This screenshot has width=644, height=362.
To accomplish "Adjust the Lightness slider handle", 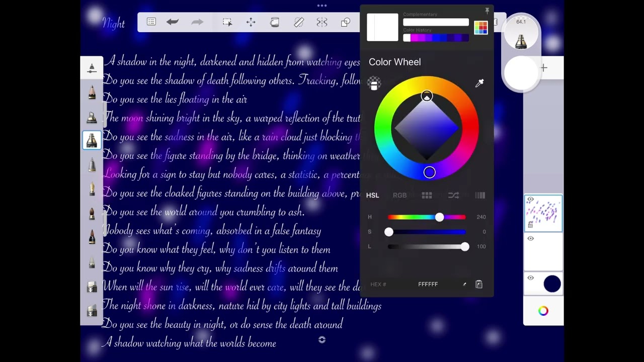I will tap(465, 246).
